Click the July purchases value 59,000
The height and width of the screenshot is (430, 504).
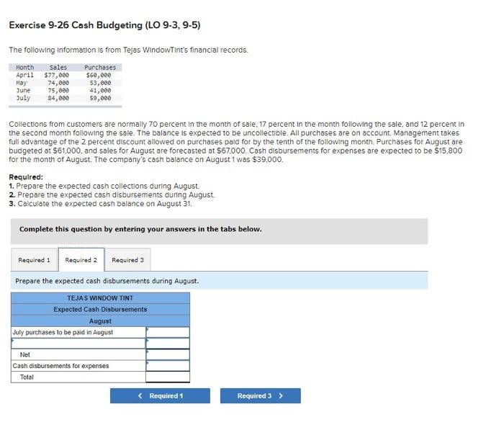[x=100, y=98]
